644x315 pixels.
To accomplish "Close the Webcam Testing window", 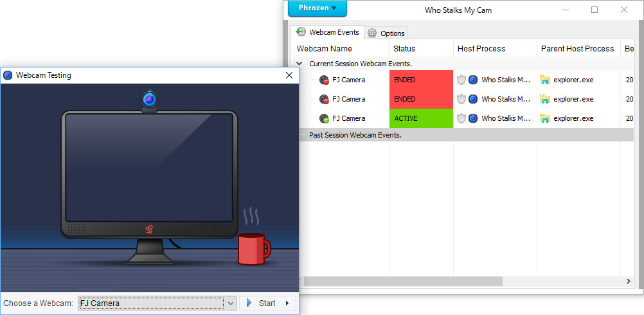I will 289,75.
